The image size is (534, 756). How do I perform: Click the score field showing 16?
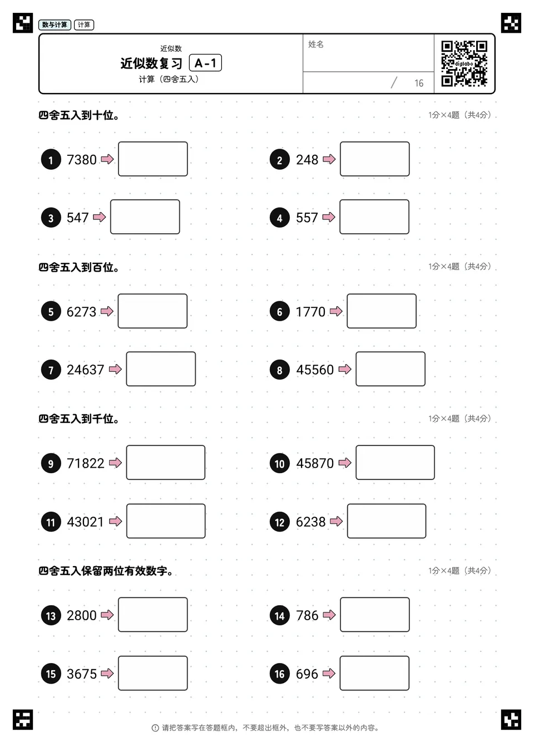click(x=368, y=82)
